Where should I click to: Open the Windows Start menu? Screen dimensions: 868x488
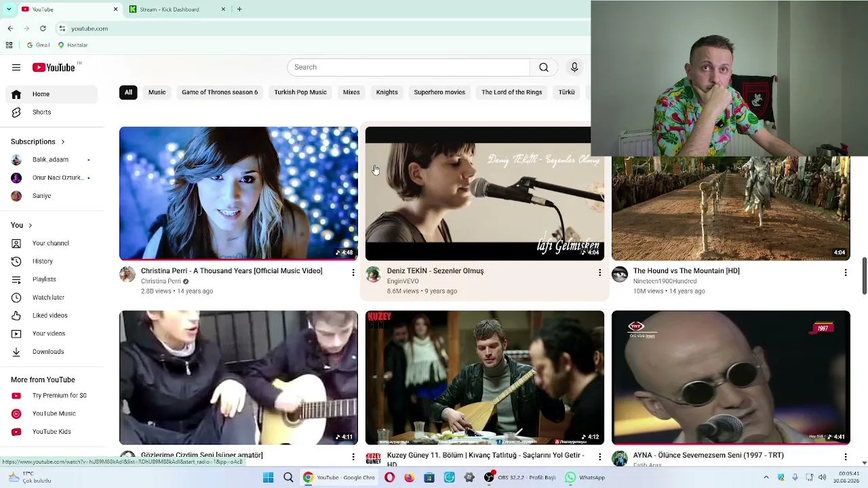(x=268, y=478)
